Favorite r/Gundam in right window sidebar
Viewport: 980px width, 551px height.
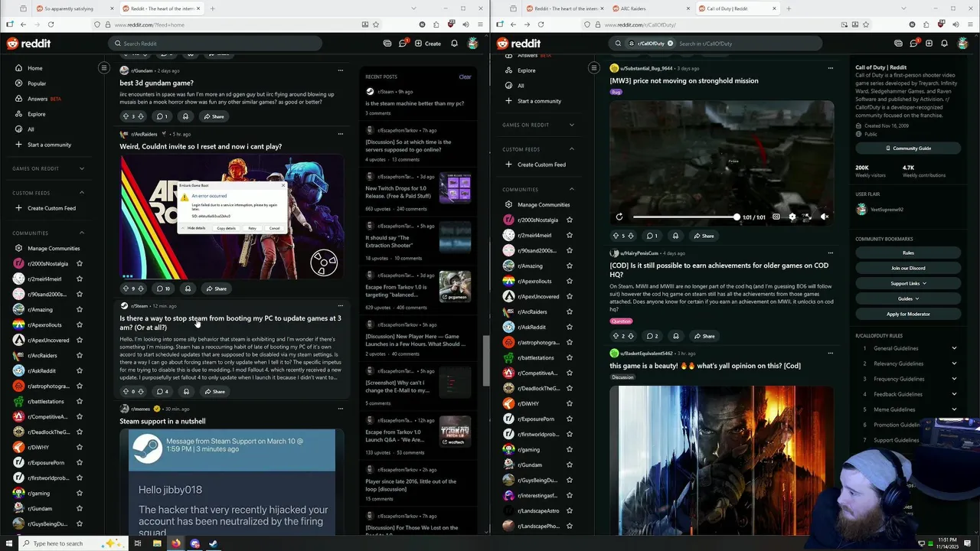click(570, 465)
